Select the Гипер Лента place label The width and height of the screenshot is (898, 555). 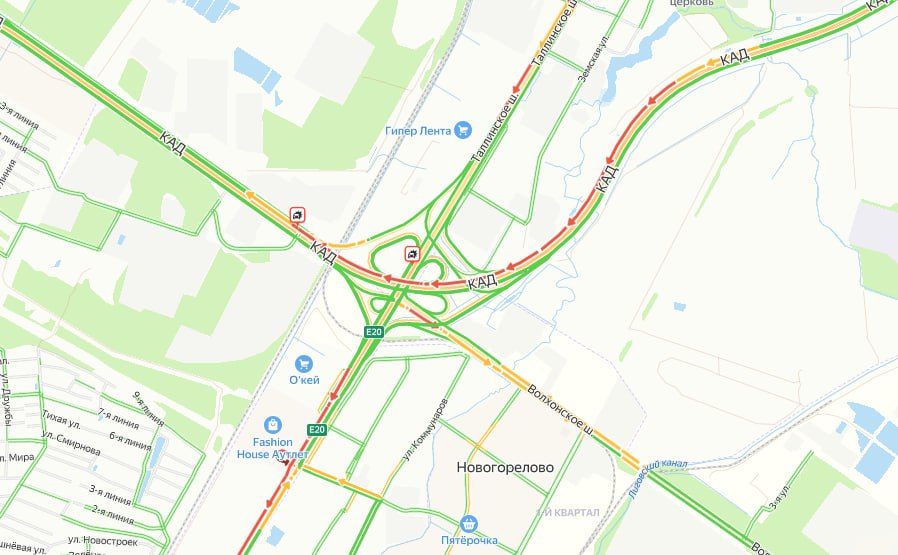point(418,131)
